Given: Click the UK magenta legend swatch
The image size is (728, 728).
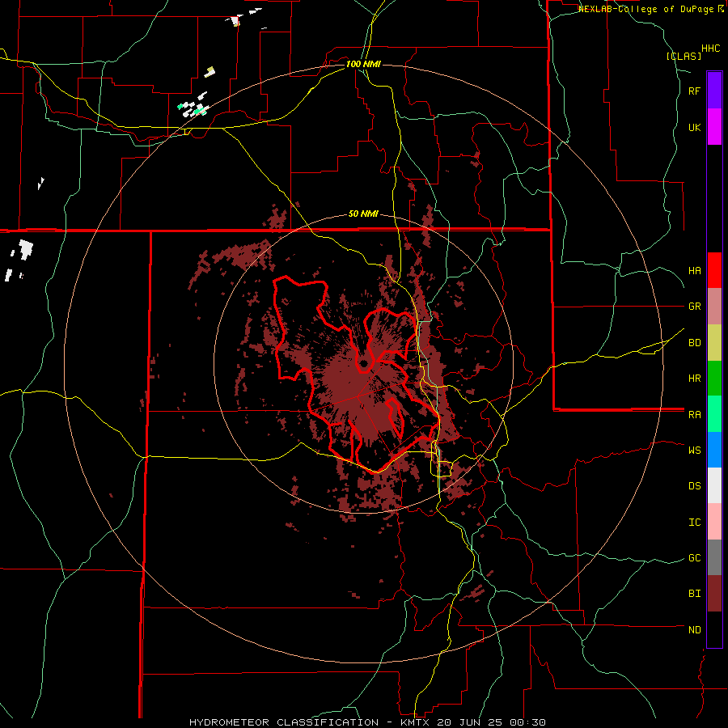Looking at the screenshot, I should click(x=714, y=127).
